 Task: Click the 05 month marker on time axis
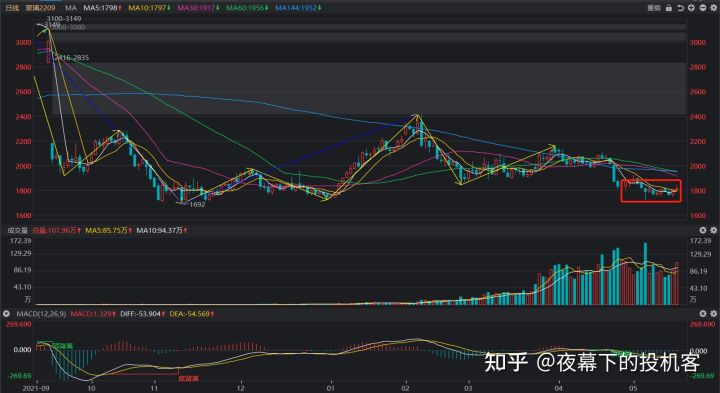coord(633,388)
